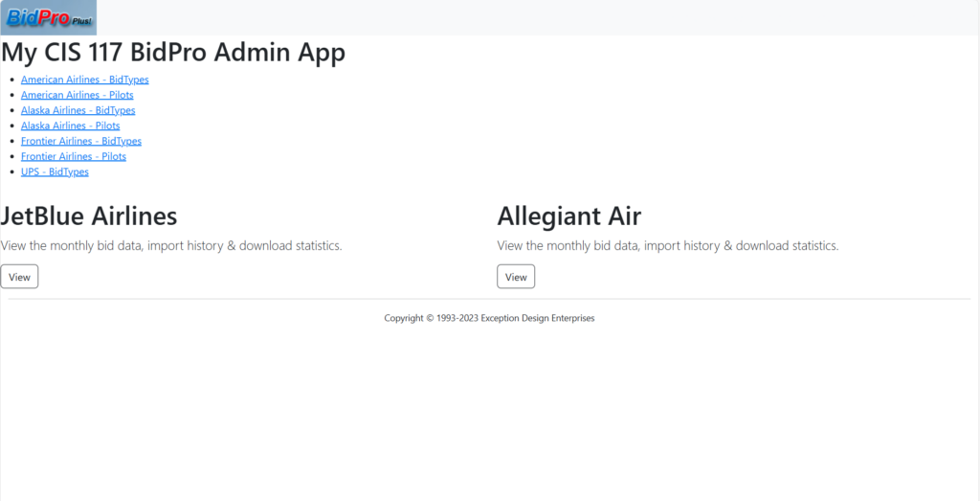Viewport: 980px width, 501px height.
Task: Click the empty navbar area beside the logo
Action: [x=536, y=17]
